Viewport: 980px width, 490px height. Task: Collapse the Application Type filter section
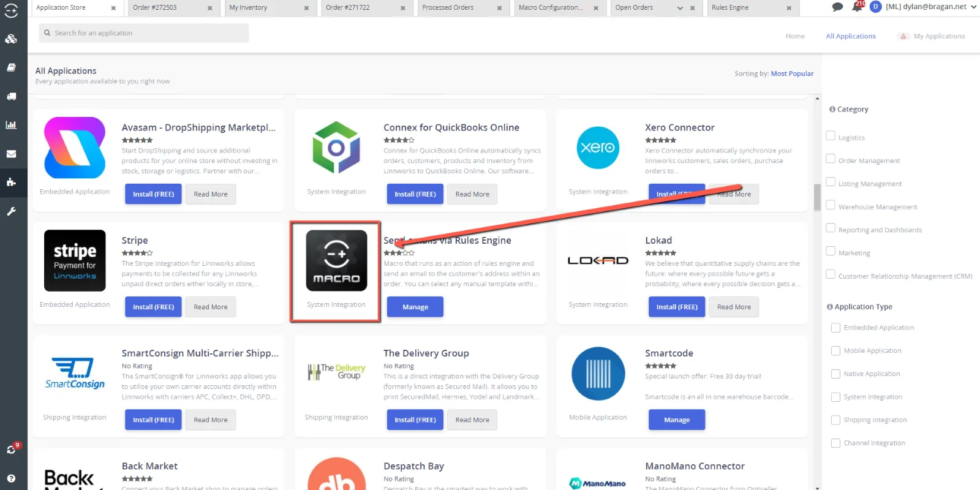coord(859,307)
